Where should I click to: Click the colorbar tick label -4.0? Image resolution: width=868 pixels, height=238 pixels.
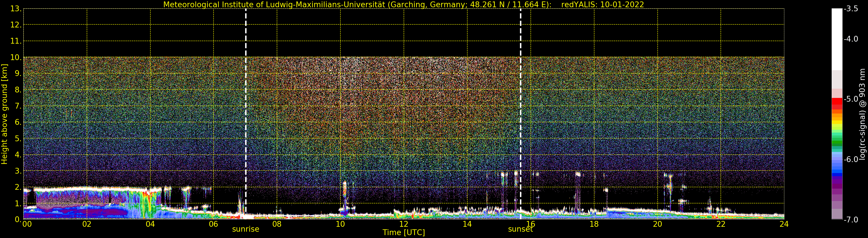[x=851, y=39]
